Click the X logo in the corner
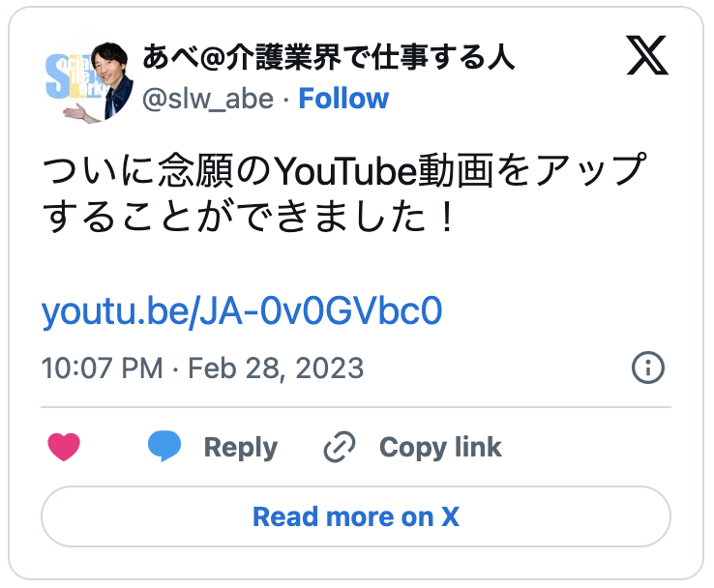The height and width of the screenshot is (588, 714). (647, 60)
